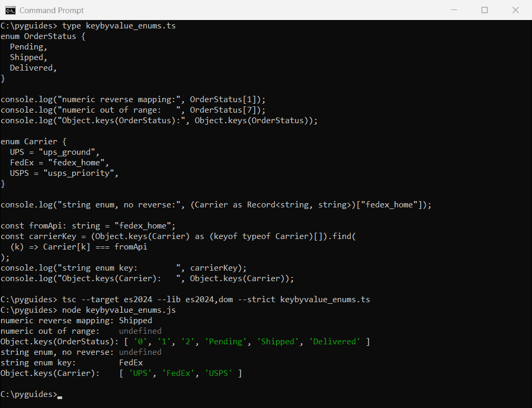Click the 'const carrierKey =' line
This screenshot has width=532, height=408.
point(178,236)
